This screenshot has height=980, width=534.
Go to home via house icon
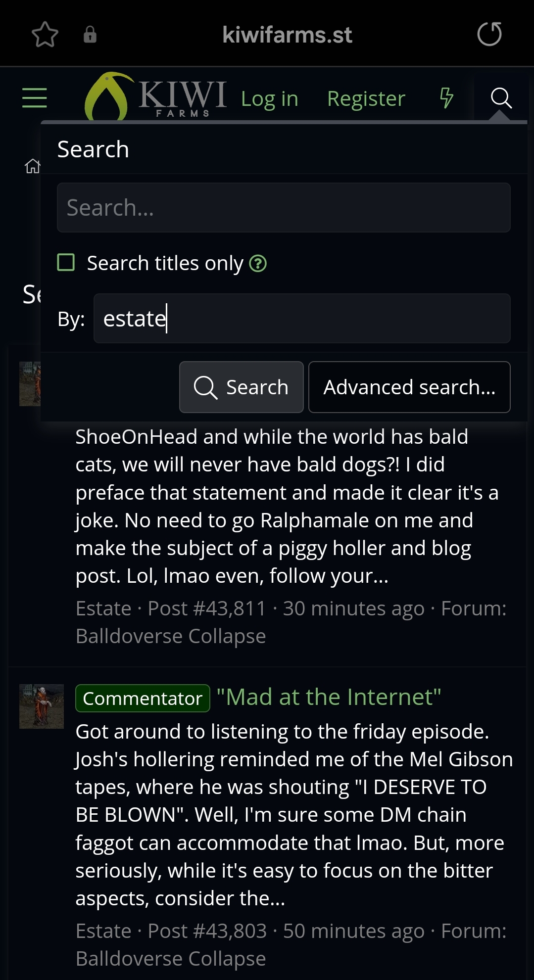(x=32, y=166)
